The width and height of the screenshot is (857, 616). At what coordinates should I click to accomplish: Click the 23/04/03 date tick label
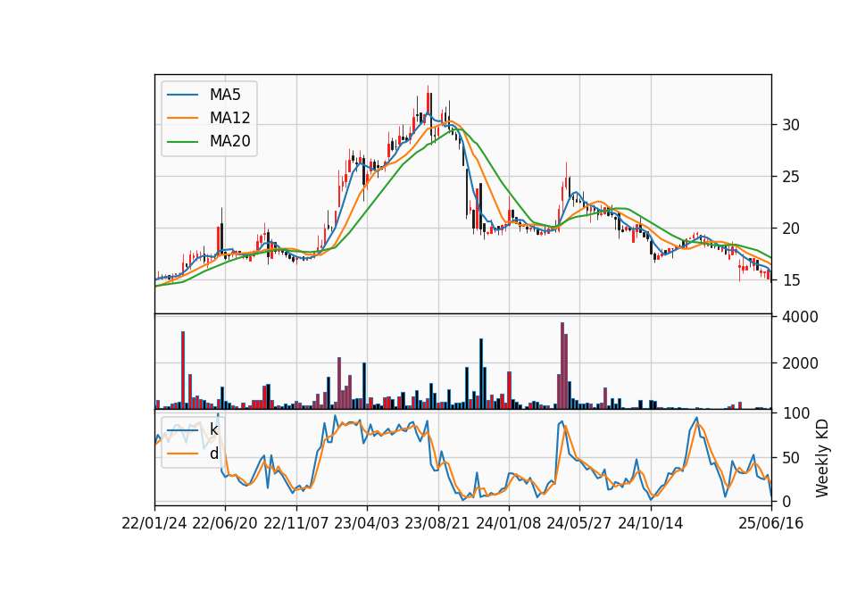tap(367, 523)
